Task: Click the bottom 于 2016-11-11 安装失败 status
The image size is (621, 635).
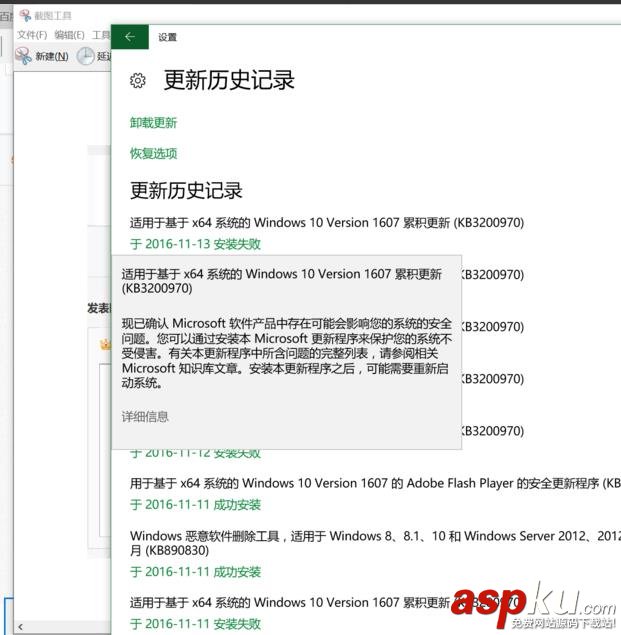Action: point(195,624)
